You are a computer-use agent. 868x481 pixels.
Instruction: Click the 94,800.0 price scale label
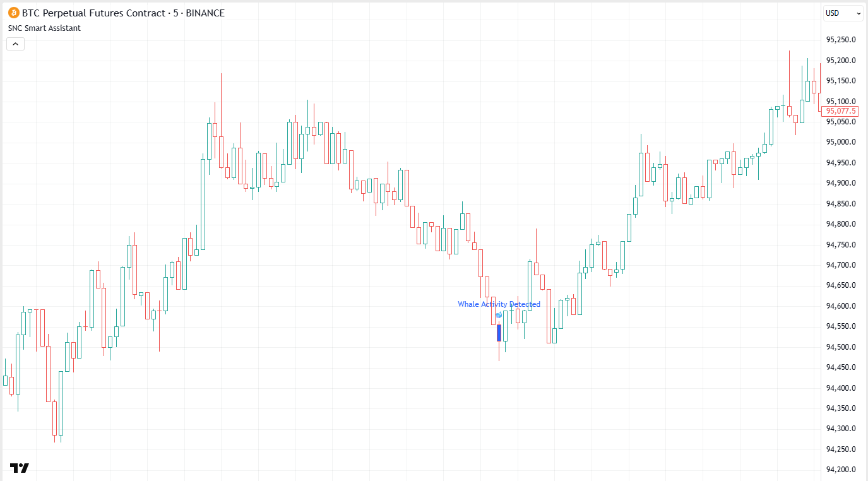pyautogui.click(x=840, y=224)
